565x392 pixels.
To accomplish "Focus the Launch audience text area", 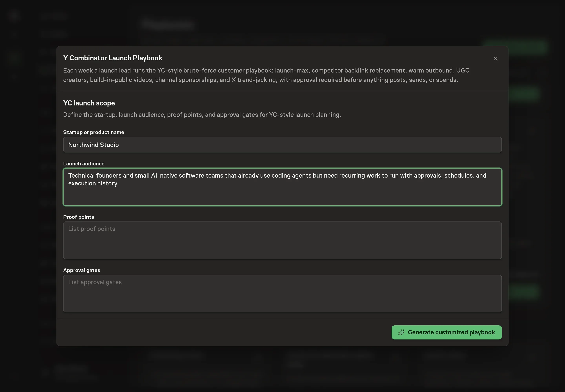I will [x=282, y=187].
